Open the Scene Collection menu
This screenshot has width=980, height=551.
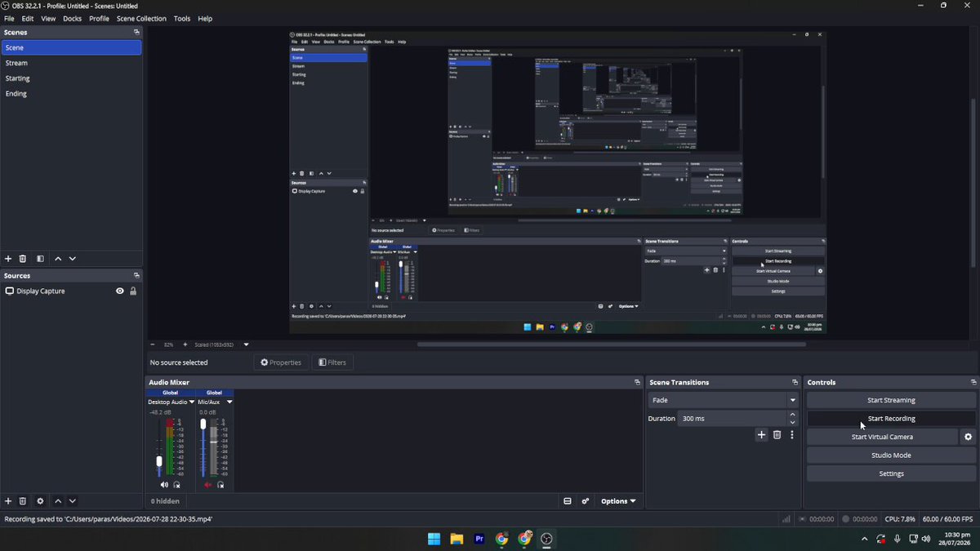(x=141, y=18)
